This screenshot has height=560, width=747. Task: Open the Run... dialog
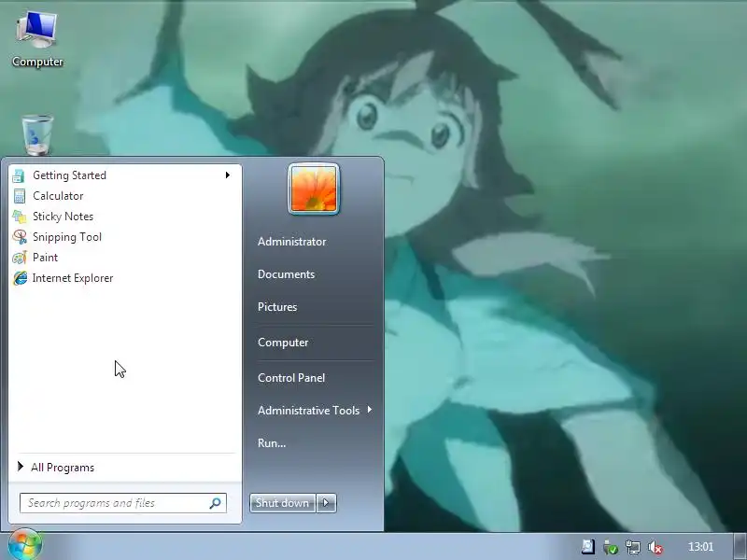tap(272, 442)
